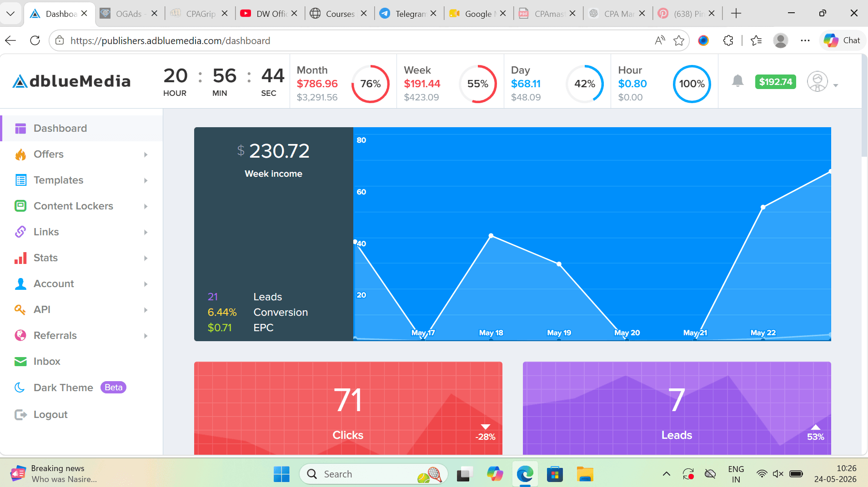
Task: Refresh the page
Action: pos(35,40)
